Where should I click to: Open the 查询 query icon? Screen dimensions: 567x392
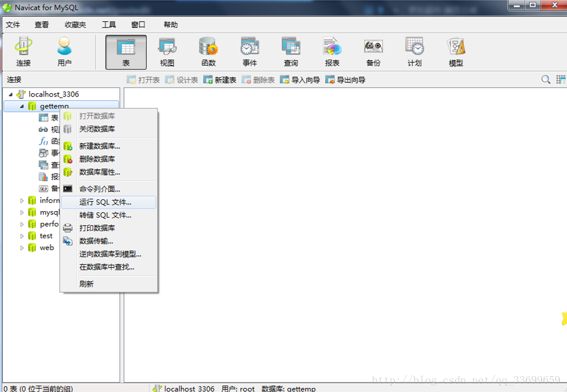(291, 52)
